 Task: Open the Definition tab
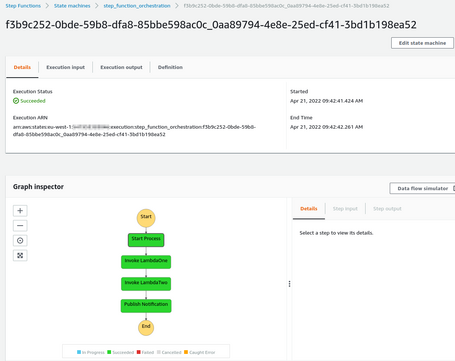(x=170, y=67)
